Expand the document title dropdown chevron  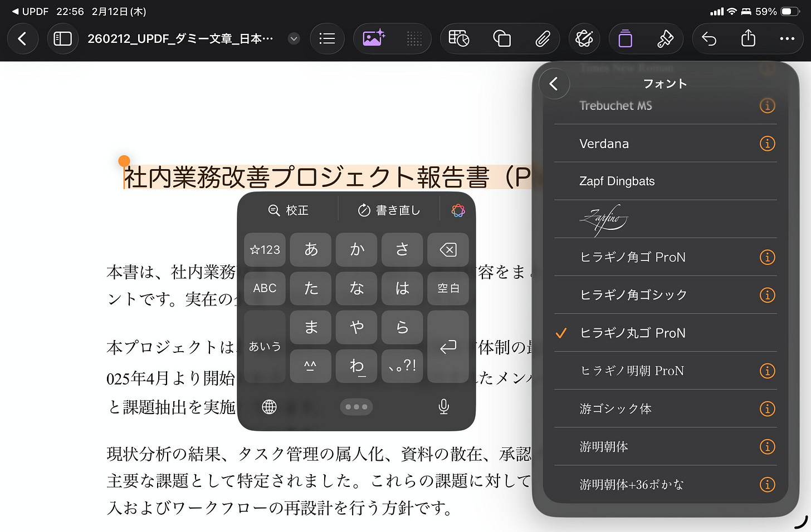point(294,38)
